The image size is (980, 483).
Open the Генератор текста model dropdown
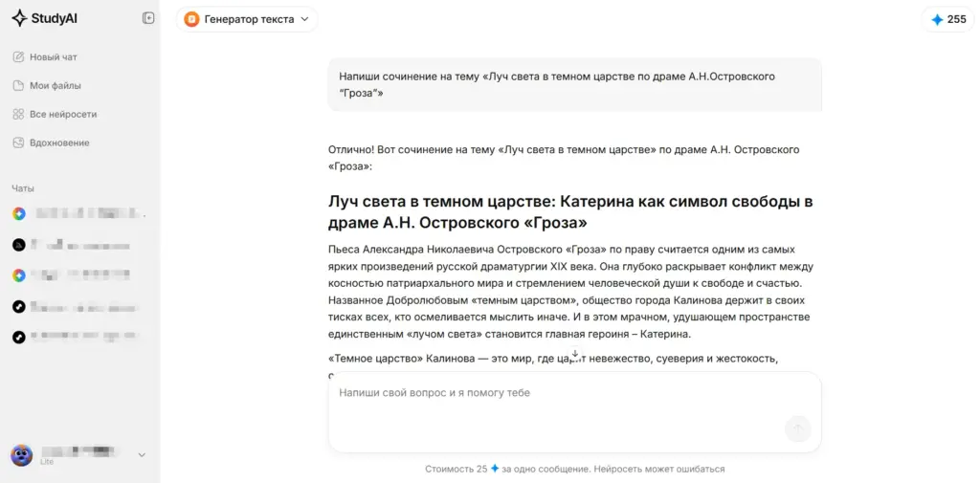(247, 19)
